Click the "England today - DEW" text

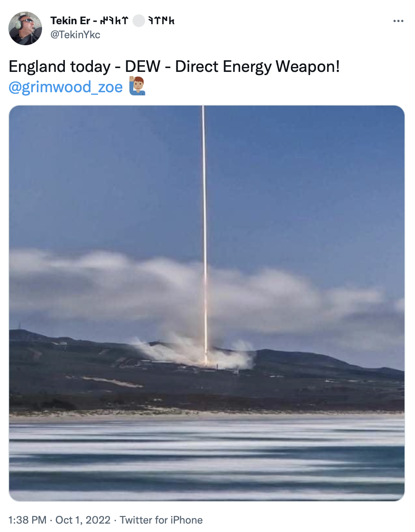(84, 67)
